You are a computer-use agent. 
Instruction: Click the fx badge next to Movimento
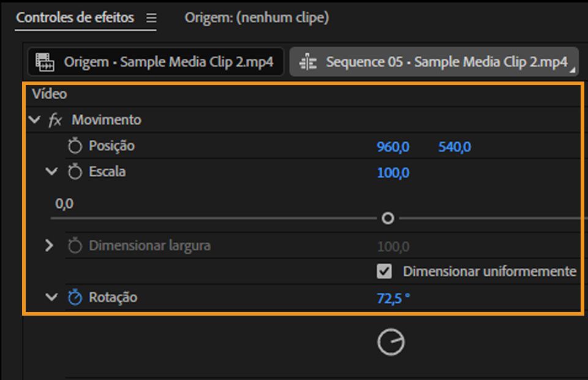tap(56, 120)
